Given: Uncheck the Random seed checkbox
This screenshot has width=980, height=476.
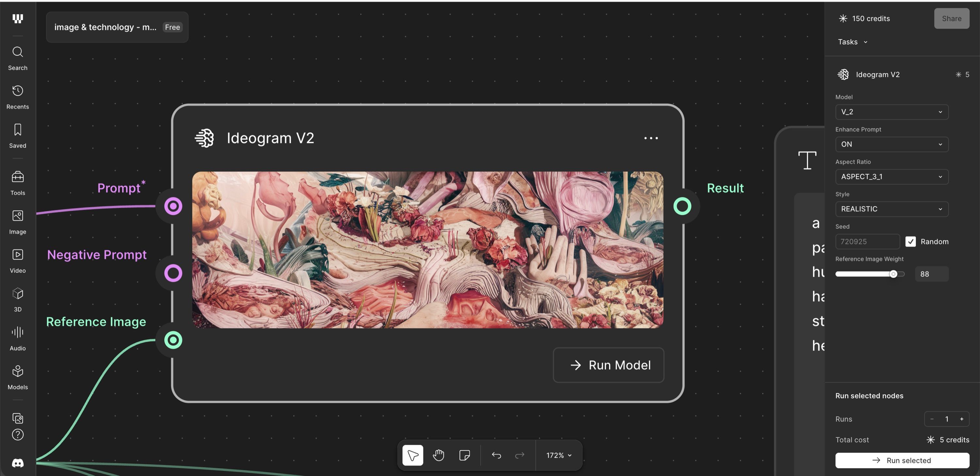Looking at the screenshot, I should 910,241.
